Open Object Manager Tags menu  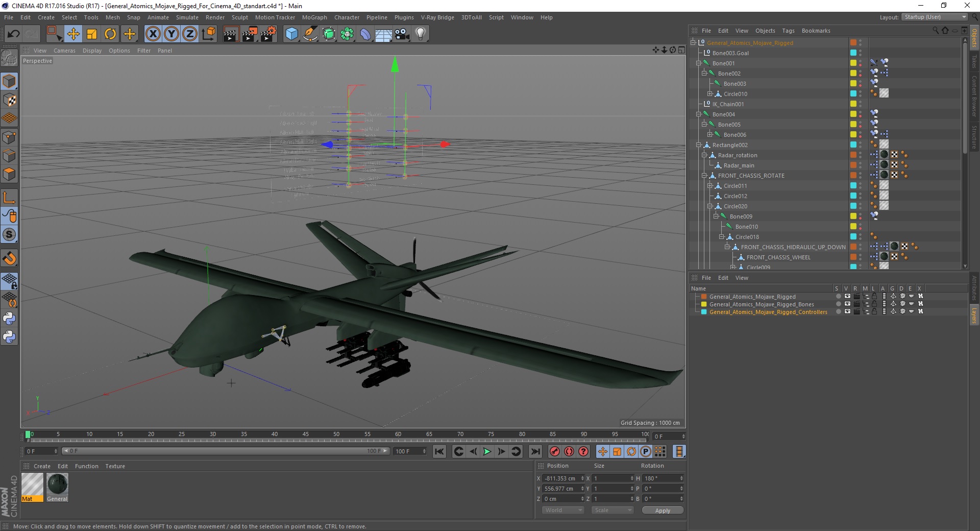[788, 31]
